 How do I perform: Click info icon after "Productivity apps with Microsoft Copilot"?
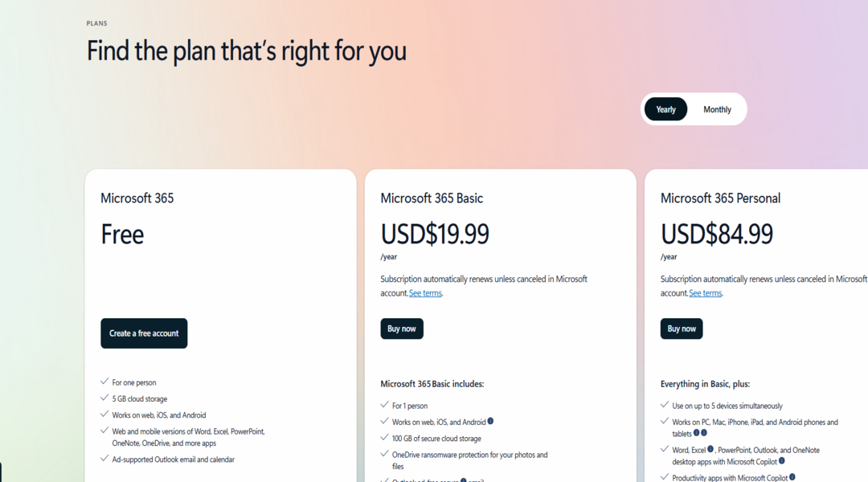[x=792, y=477]
